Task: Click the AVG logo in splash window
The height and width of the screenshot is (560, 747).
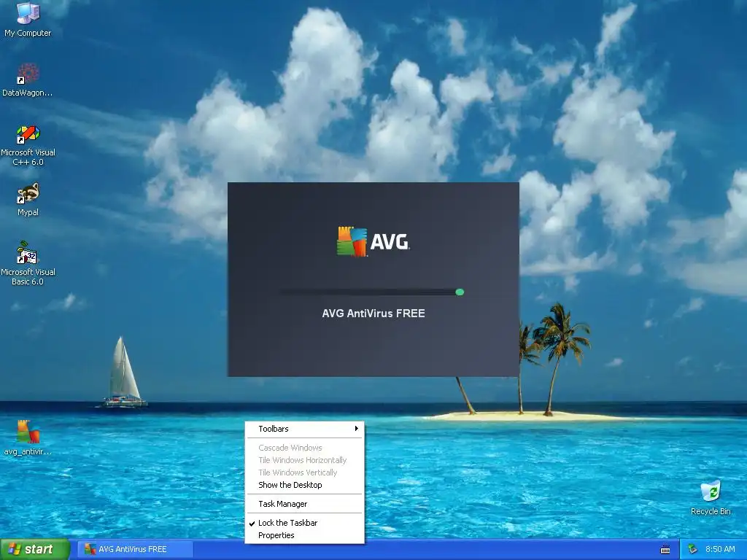Action: [x=373, y=241]
